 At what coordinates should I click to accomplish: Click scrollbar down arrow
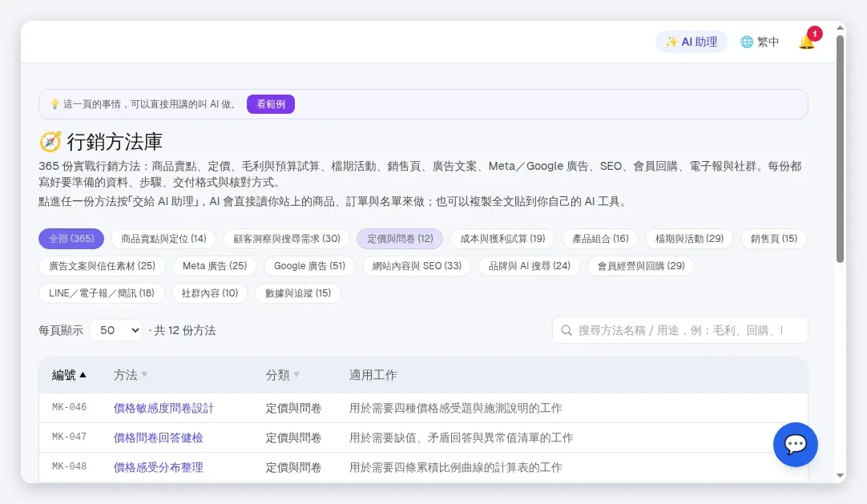(x=841, y=476)
